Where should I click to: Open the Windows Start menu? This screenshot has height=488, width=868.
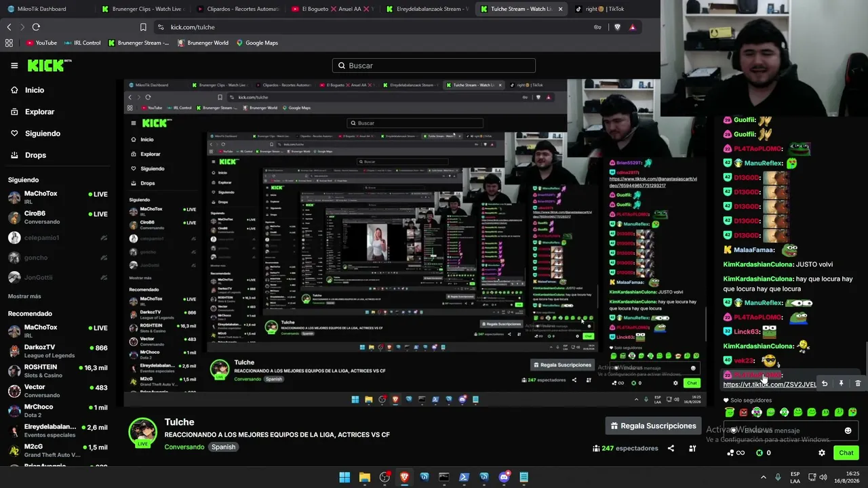tap(344, 477)
